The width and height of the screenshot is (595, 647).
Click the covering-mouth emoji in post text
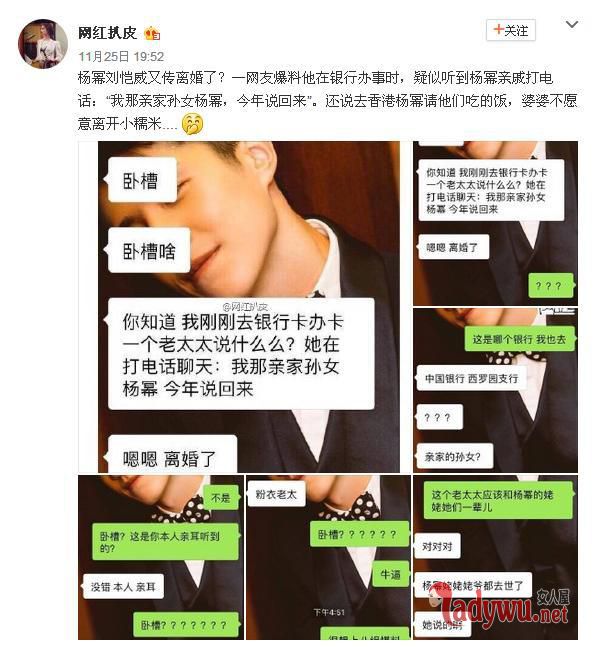tap(193, 123)
